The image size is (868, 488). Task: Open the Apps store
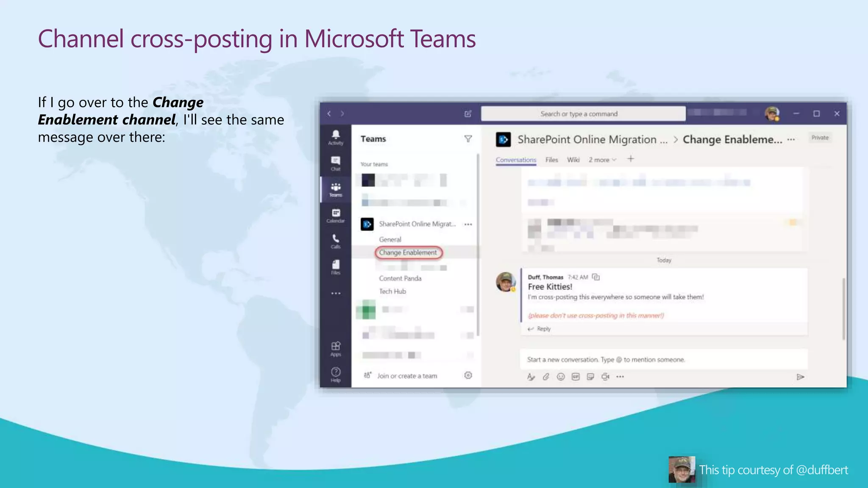tap(335, 349)
